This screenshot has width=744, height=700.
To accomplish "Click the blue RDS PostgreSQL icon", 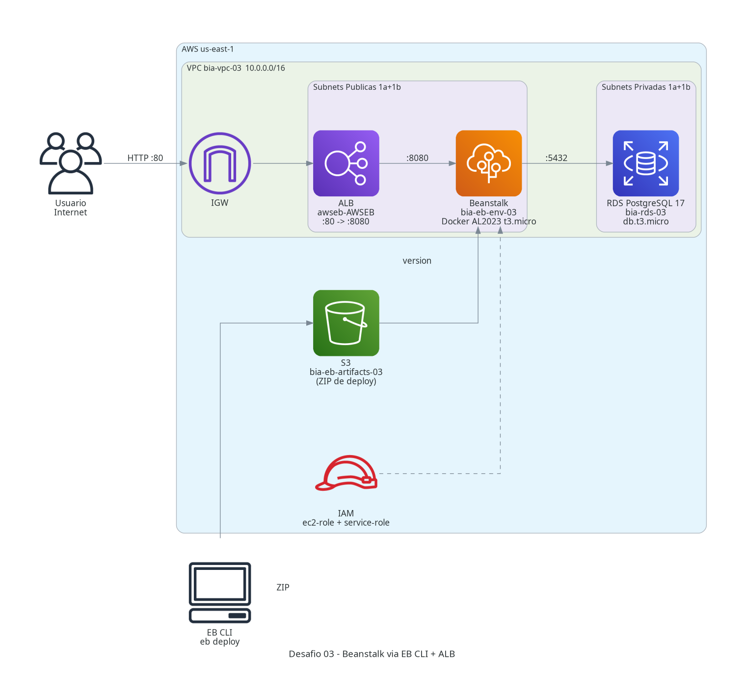I will (646, 163).
